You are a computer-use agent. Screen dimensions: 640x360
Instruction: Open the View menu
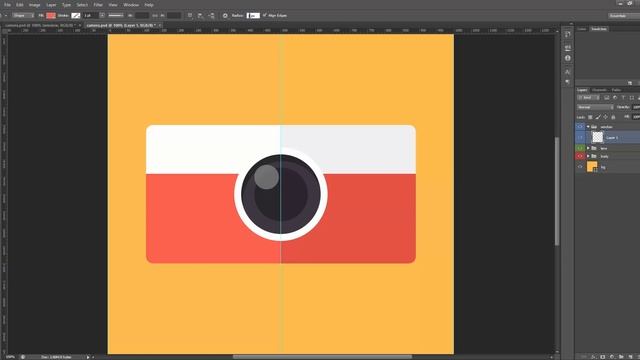point(113,5)
